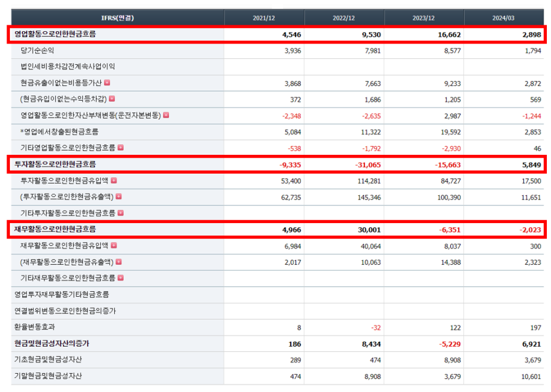Click operating cash flow value 2,898
Viewport: 551px width, 392px height.
(x=532, y=34)
